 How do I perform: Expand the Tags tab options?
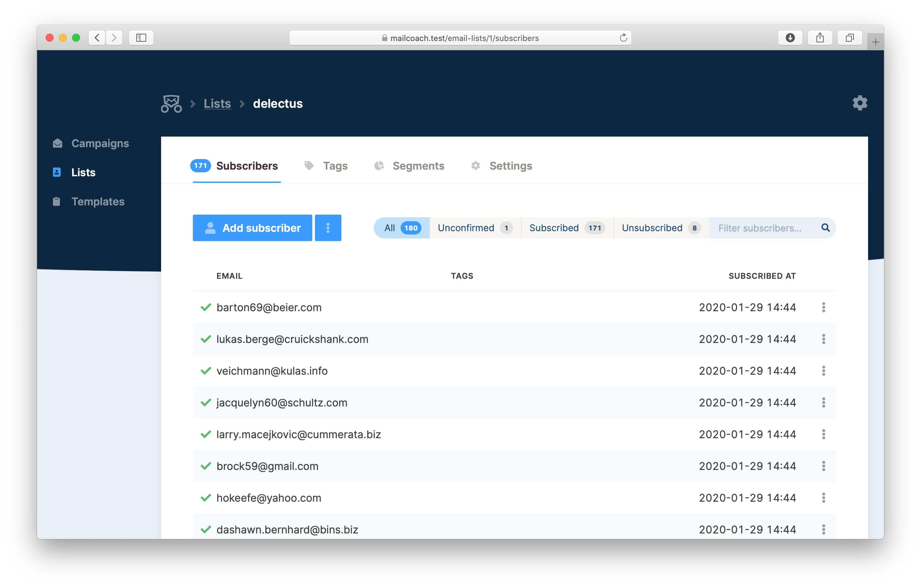coord(335,166)
